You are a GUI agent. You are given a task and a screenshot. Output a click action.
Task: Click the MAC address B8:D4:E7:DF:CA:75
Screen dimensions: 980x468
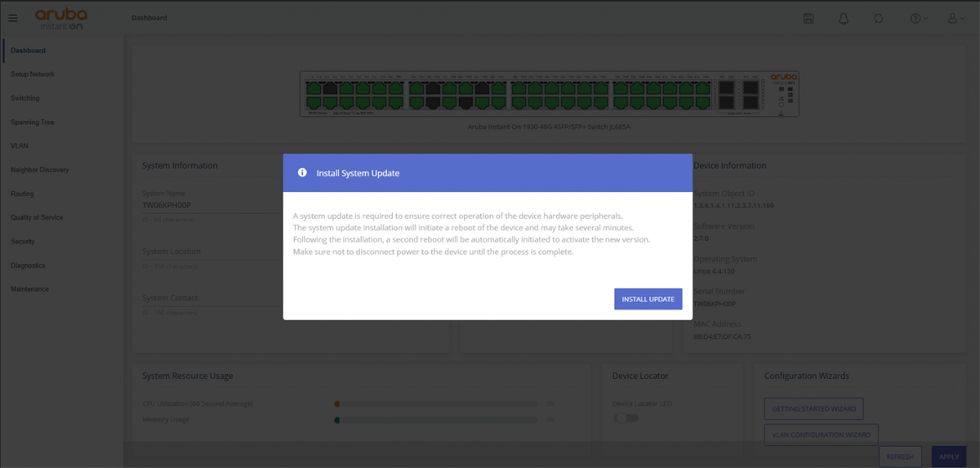tap(723, 336)
